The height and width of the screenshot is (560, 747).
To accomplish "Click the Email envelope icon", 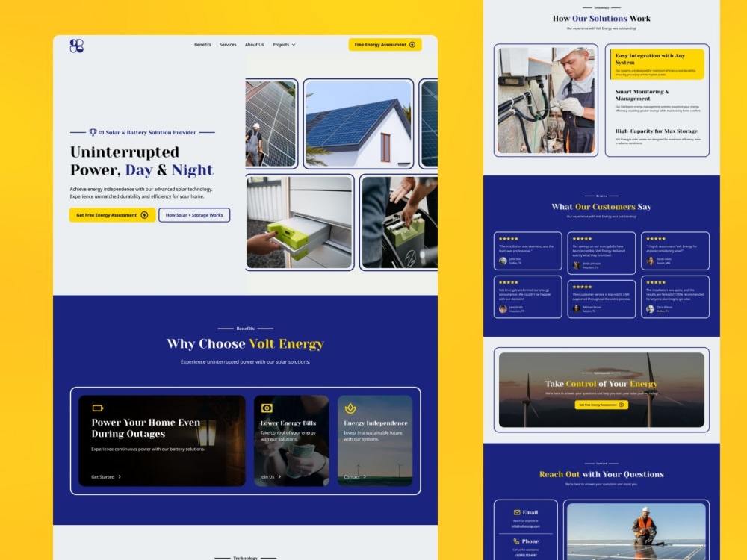I will coord(517,512).
